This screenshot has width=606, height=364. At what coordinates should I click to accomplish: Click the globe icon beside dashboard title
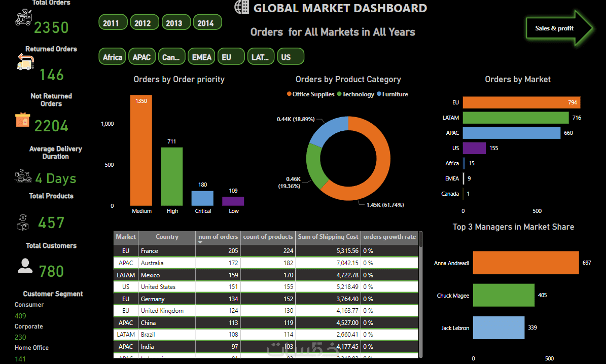[242, 7]
